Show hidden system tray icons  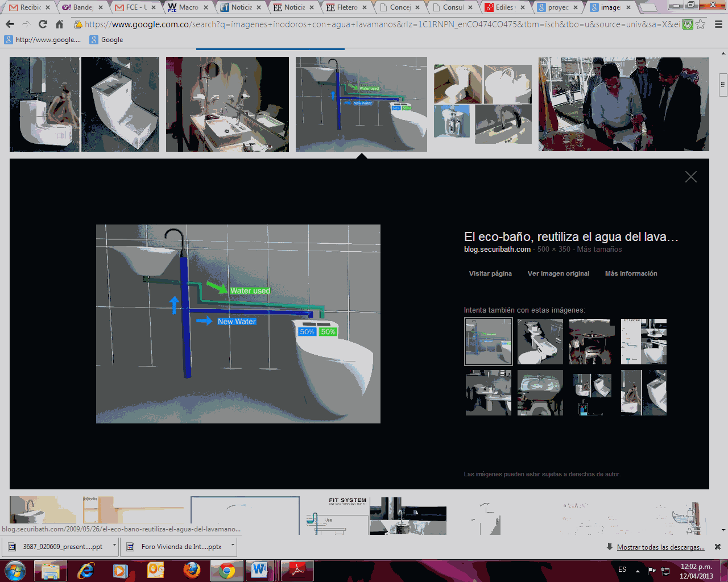tap(638, 571)
